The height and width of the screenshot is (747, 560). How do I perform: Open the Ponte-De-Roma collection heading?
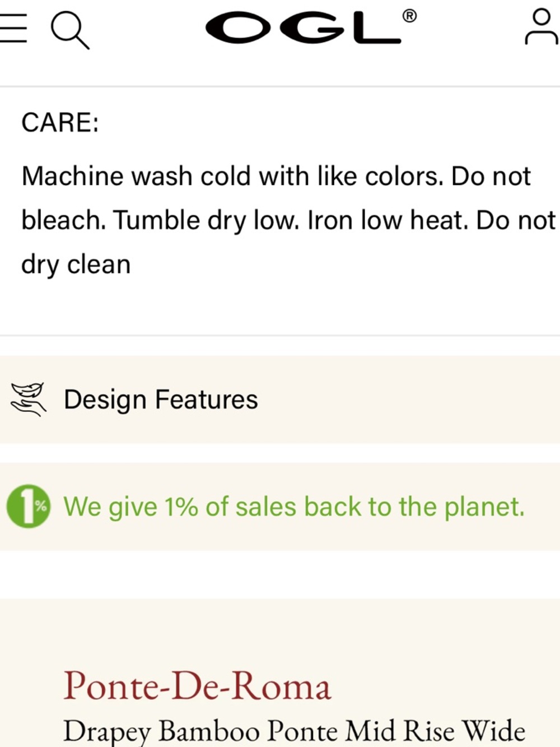click(197, 685)
